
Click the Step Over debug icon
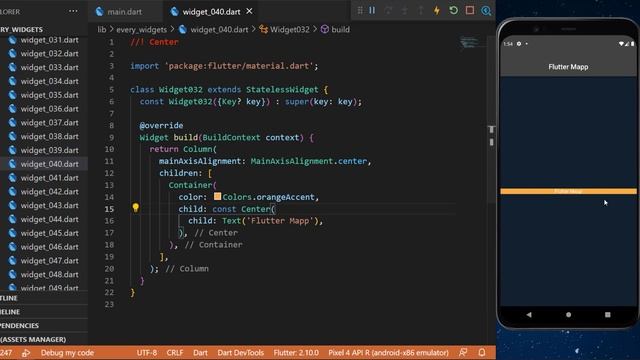click(x=388, y=11)
